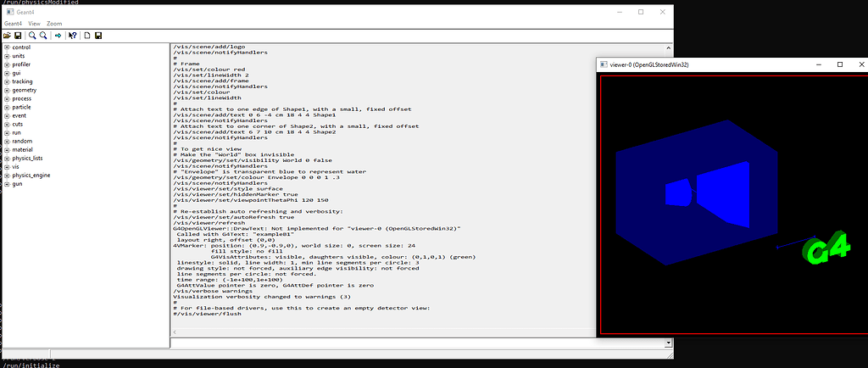The height and width of the screenshot is (368, 868).
Task: Select the control label in command tree
Action: click(x=21, y=47)
